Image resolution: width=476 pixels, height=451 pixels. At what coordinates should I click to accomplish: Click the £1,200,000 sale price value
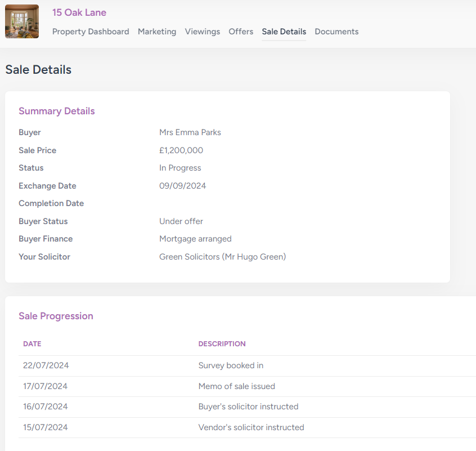click(181, 150)
